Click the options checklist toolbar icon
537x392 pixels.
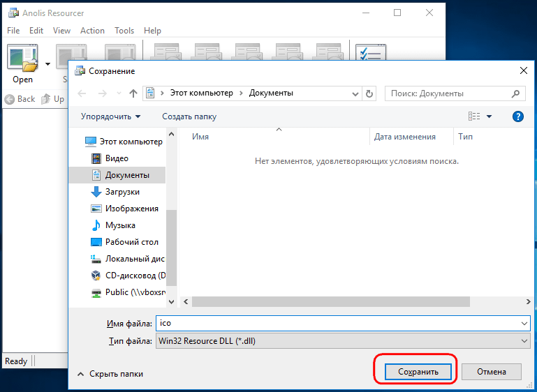(x=371, y=53)
